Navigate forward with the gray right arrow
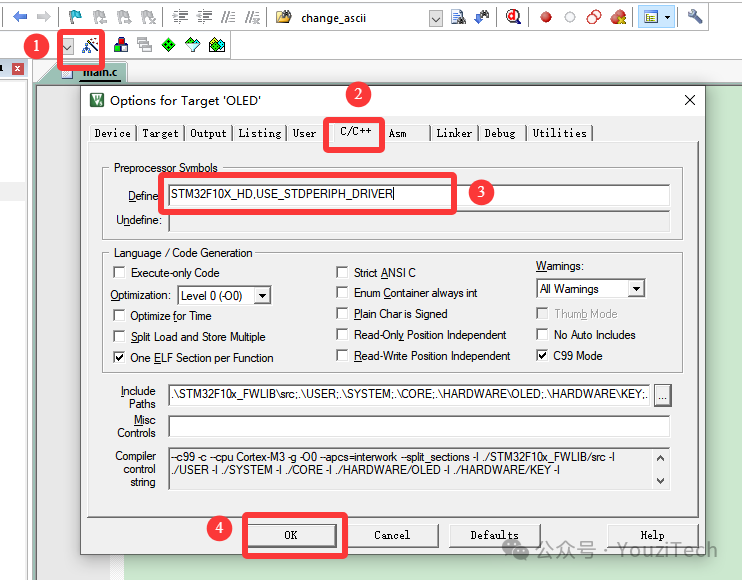Screen dimensions: 742x580 click(x=44, y=17)
